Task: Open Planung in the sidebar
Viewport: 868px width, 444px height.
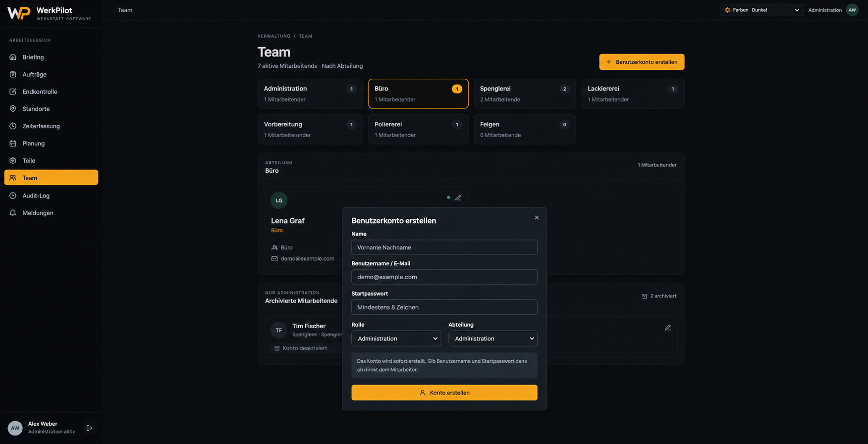Action: coord(51,144)
